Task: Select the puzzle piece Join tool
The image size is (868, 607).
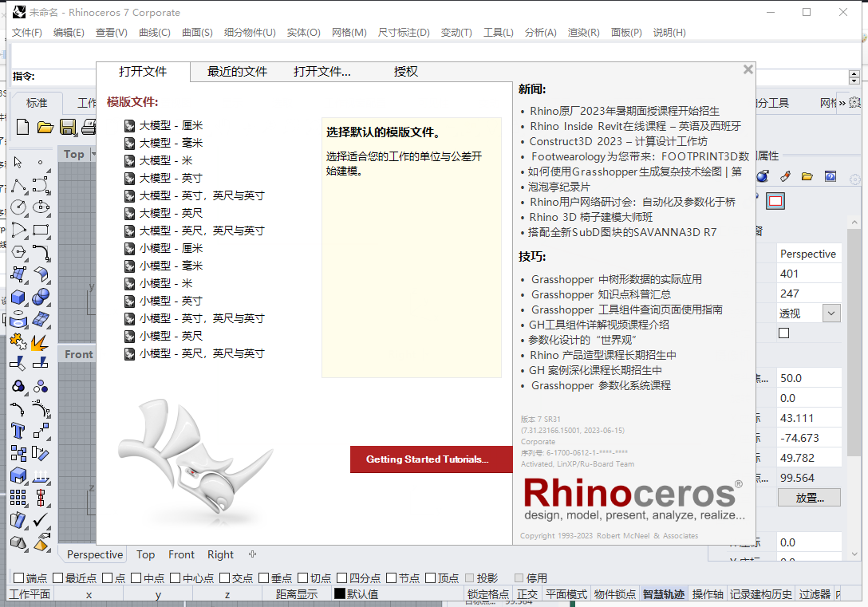Action: tap(18, 341)
